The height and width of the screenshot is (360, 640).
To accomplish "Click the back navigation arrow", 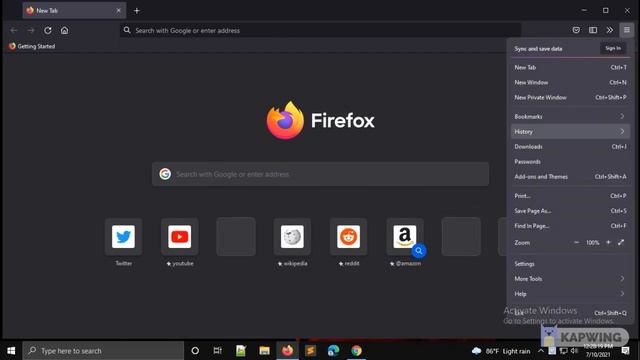I will click(14, 30).
